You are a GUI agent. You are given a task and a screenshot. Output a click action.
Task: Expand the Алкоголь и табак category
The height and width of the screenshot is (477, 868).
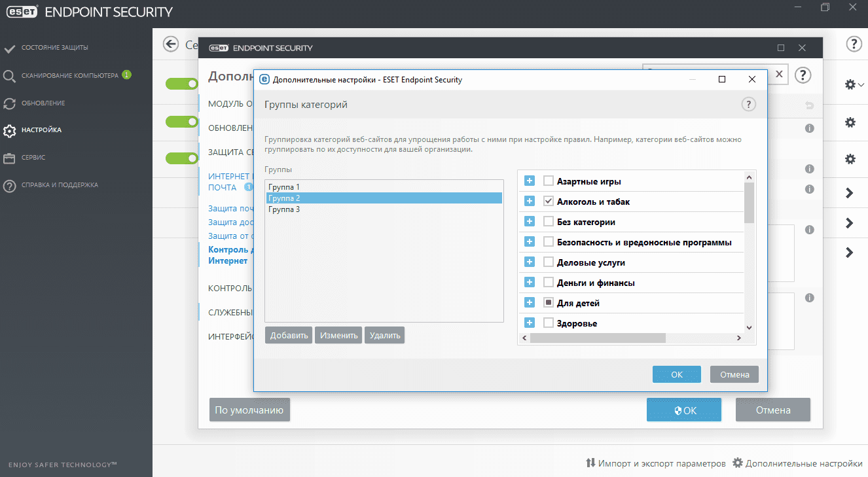click(530, 202)
